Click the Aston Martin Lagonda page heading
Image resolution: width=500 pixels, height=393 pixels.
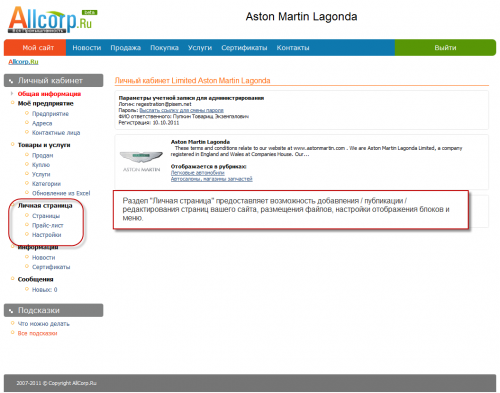[x=301, y=17]
